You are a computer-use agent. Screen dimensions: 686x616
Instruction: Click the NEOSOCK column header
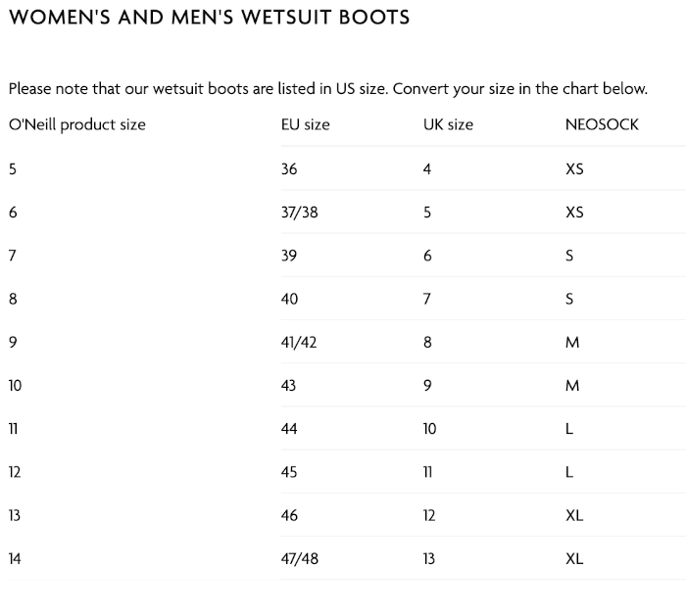602,124
